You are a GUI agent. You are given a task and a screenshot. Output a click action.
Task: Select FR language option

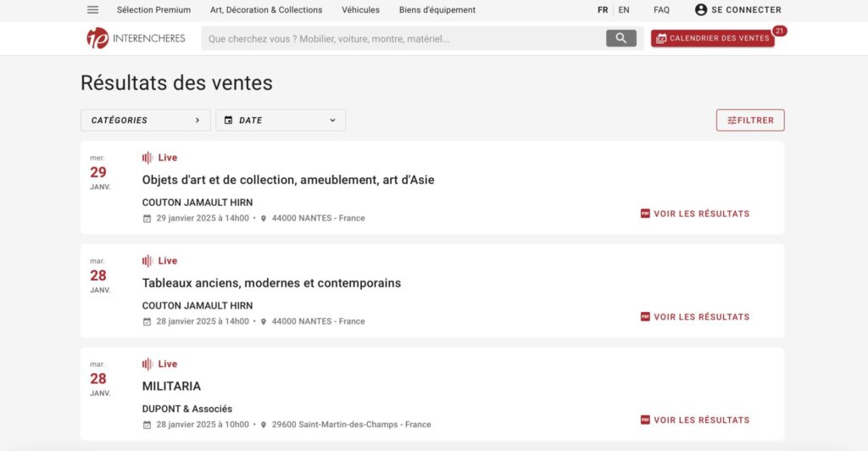pos(603,10)
